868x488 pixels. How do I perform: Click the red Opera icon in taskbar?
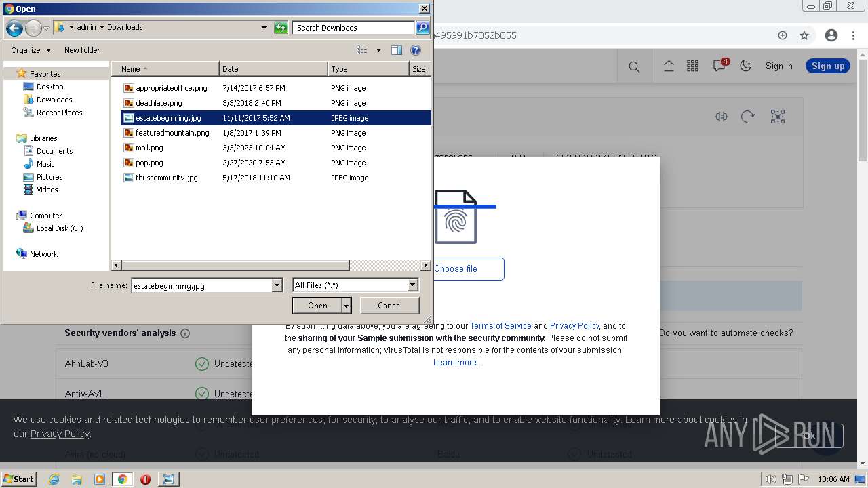145,479
